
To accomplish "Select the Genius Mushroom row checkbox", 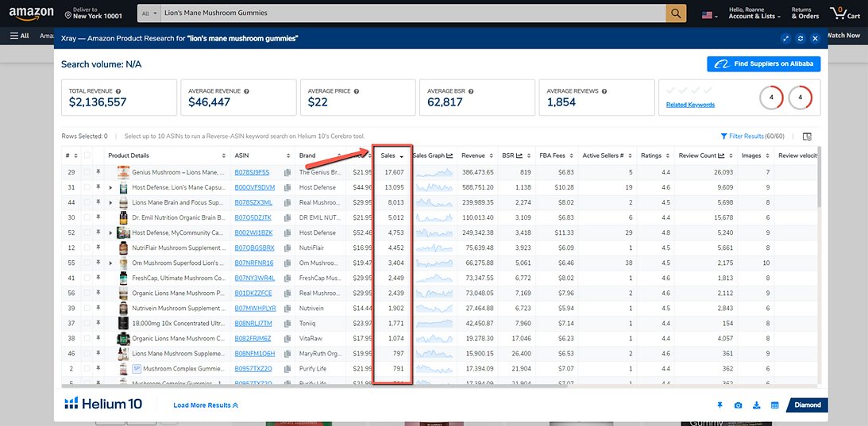I will coord(87,173).
